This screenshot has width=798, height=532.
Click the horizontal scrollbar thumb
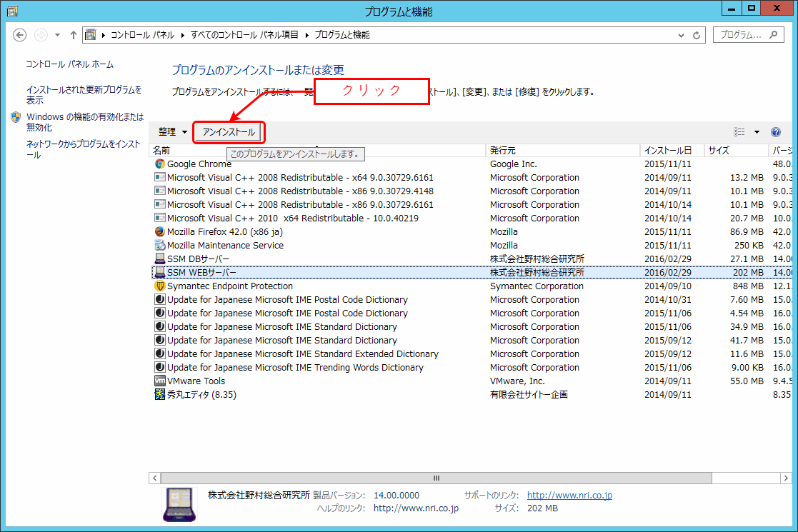[437, 478]
